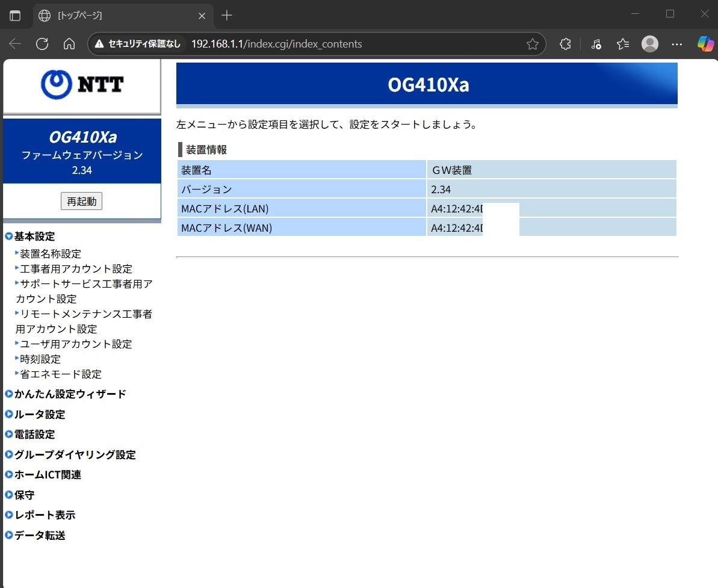This screenshot has height=588, width=718.
Task: Collapse the 基本設定 menu section
Action: [29, 237]
